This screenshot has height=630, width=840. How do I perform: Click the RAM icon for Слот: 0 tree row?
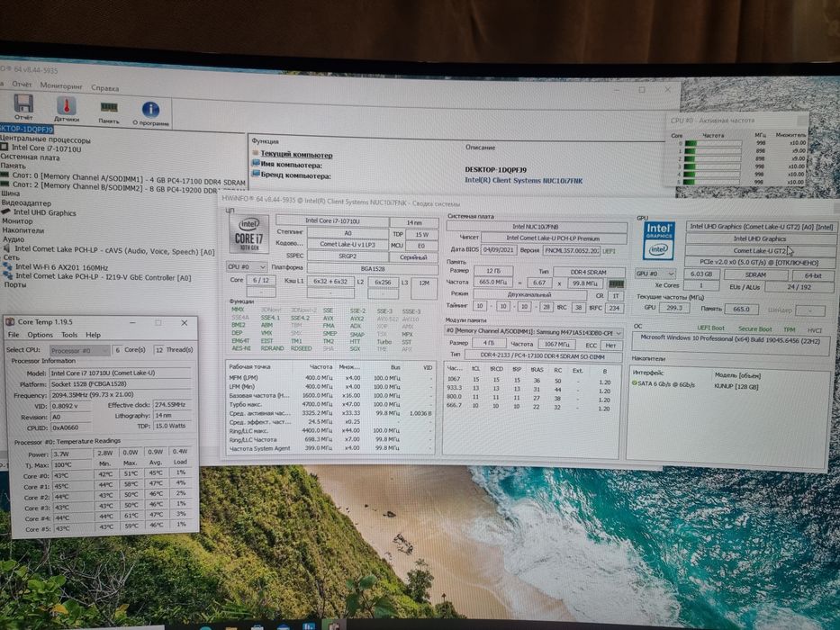point(5,175)
